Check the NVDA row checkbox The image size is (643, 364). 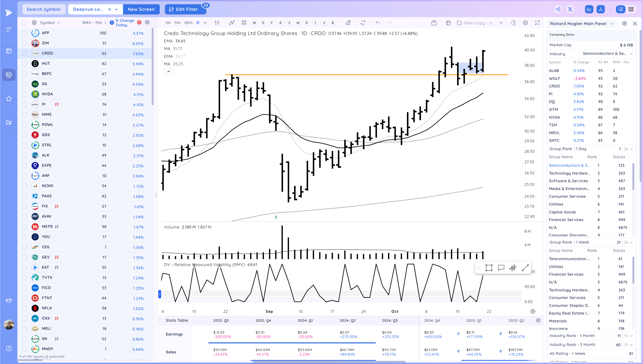[x=24, y=94]
